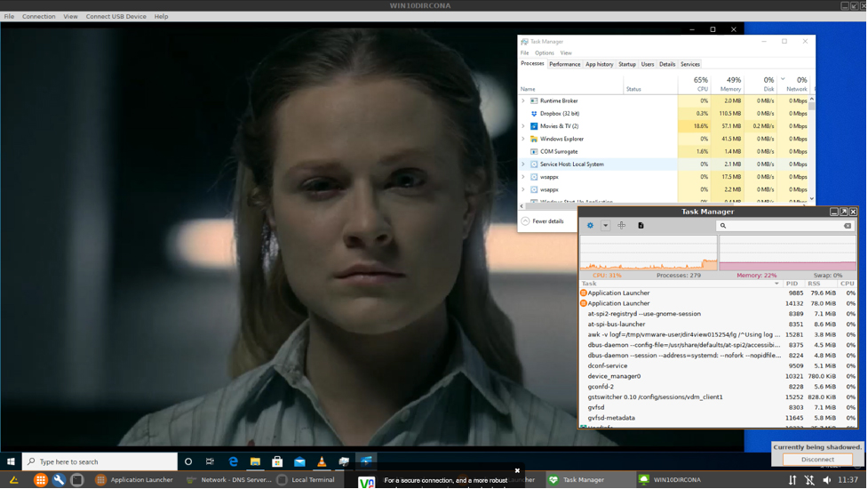Select Application Launcher process with PID 14132
The image size is (868, 489).
[718, 303]
